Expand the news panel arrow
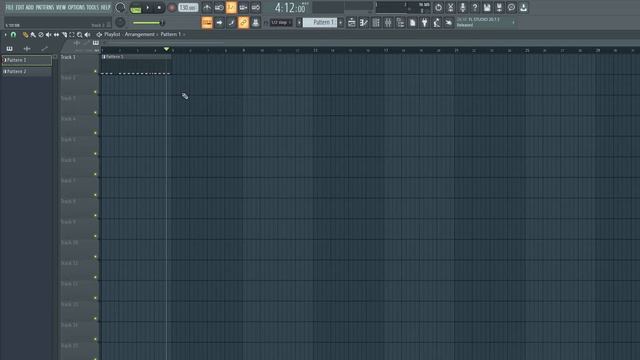Viewport: 640px width, 360px height. [x=513, y=22]
